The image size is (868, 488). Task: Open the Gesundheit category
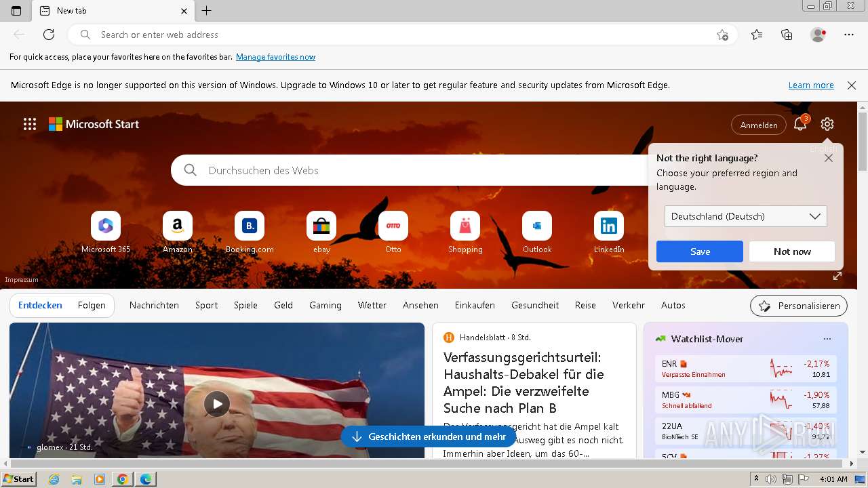coord(535,306)
